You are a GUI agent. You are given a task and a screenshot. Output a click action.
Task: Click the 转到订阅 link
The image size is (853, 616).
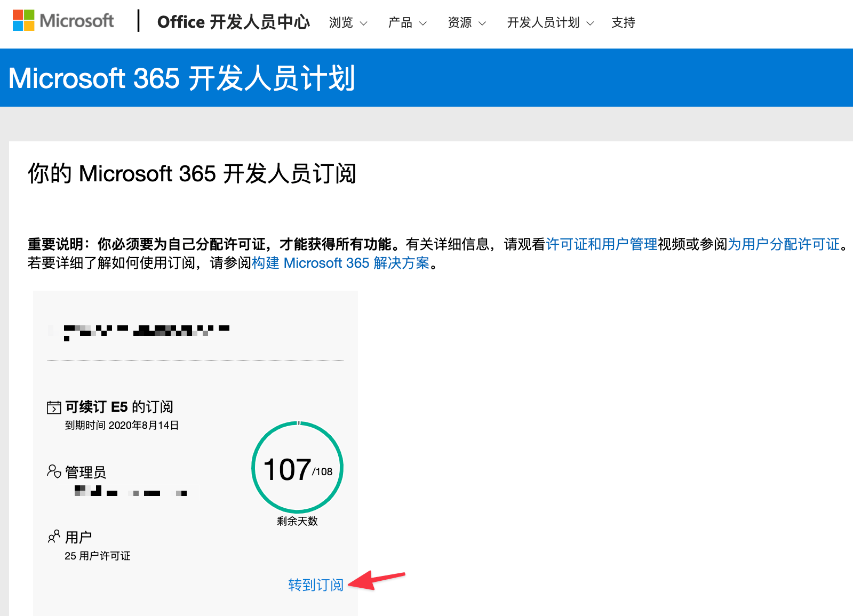click(316, 585)
